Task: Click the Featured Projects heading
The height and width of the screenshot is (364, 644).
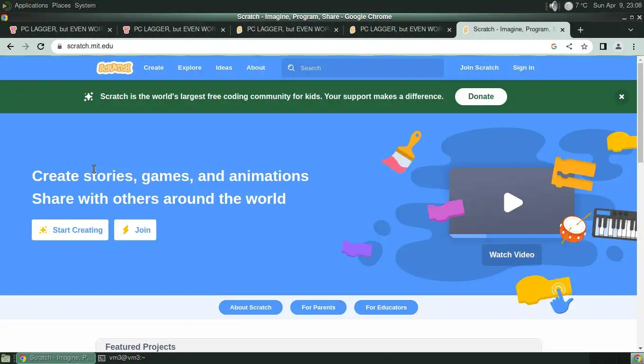Action: (140, 347)
